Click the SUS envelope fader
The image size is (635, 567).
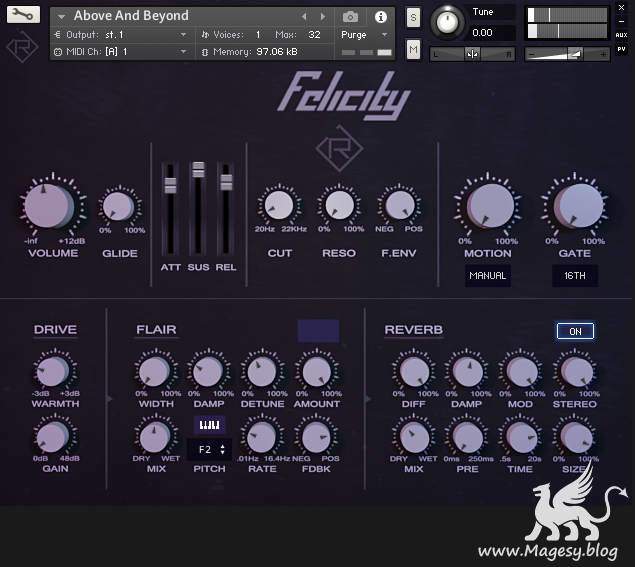(198, 170)
